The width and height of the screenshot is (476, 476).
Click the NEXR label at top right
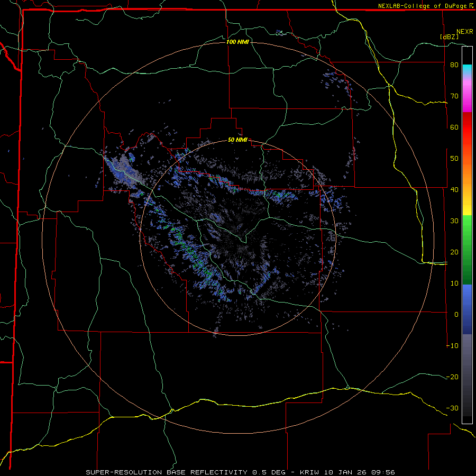click(465, 32)
